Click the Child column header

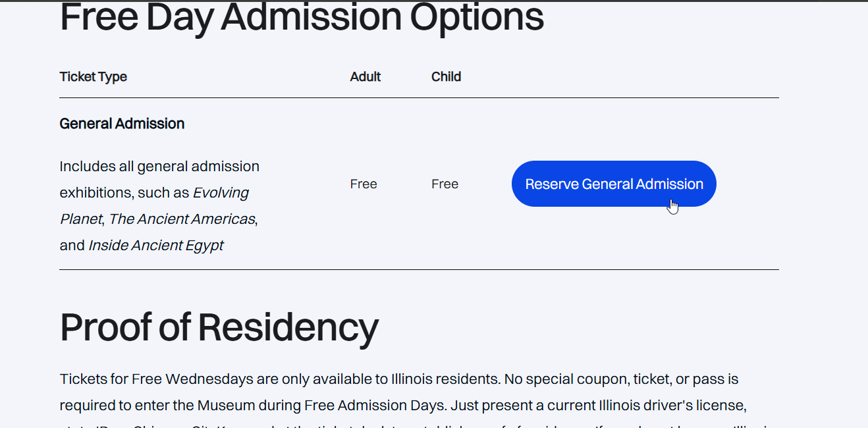tap(446, 76)
